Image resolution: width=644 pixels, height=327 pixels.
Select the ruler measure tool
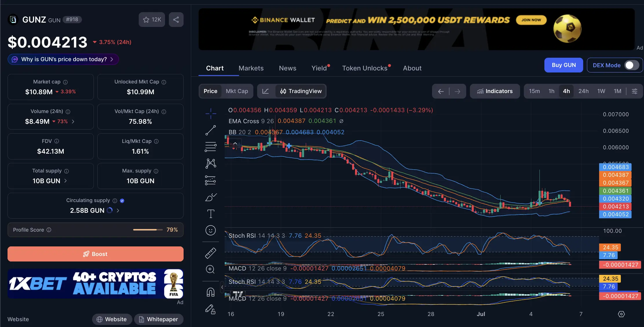click(x=211, y=253)
